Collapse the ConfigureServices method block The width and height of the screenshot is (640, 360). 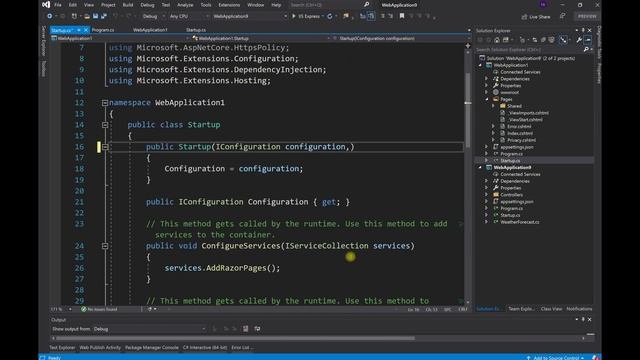[x=105, y=246]
